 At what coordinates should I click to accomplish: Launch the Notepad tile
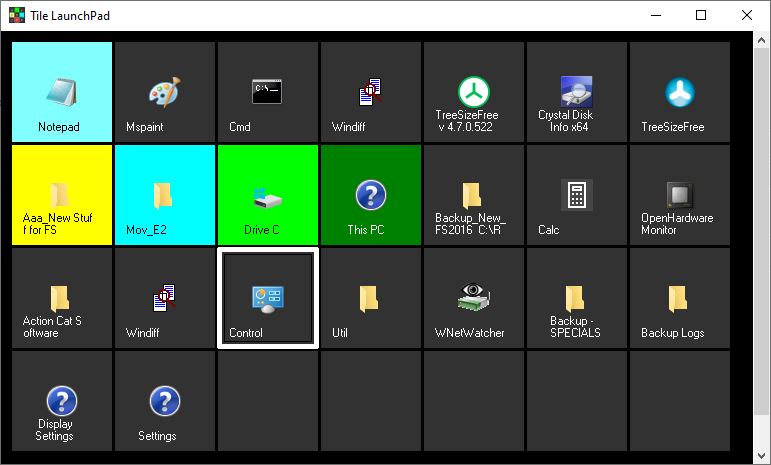tap(61, 92)
